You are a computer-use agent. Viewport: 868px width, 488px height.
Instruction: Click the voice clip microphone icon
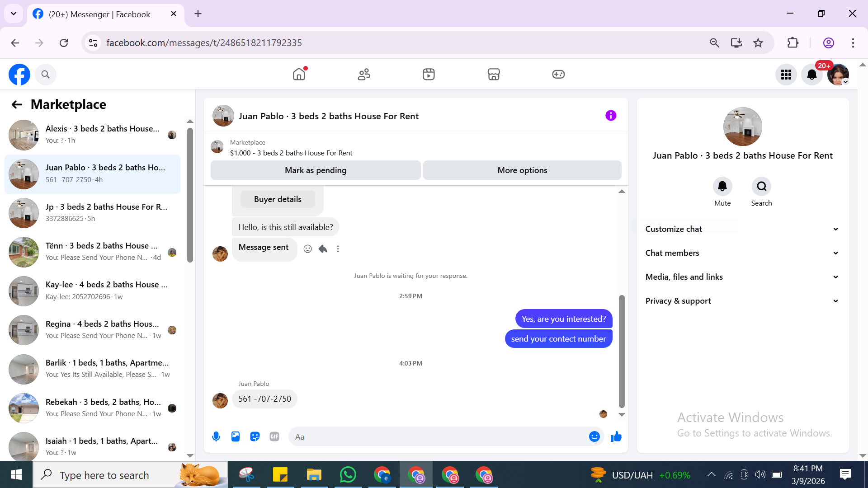216,436
